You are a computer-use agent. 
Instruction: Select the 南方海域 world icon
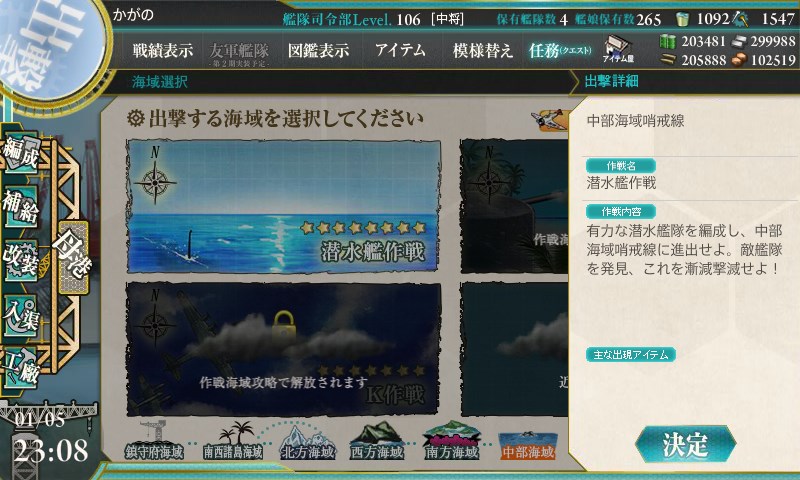tap(452, 442)
